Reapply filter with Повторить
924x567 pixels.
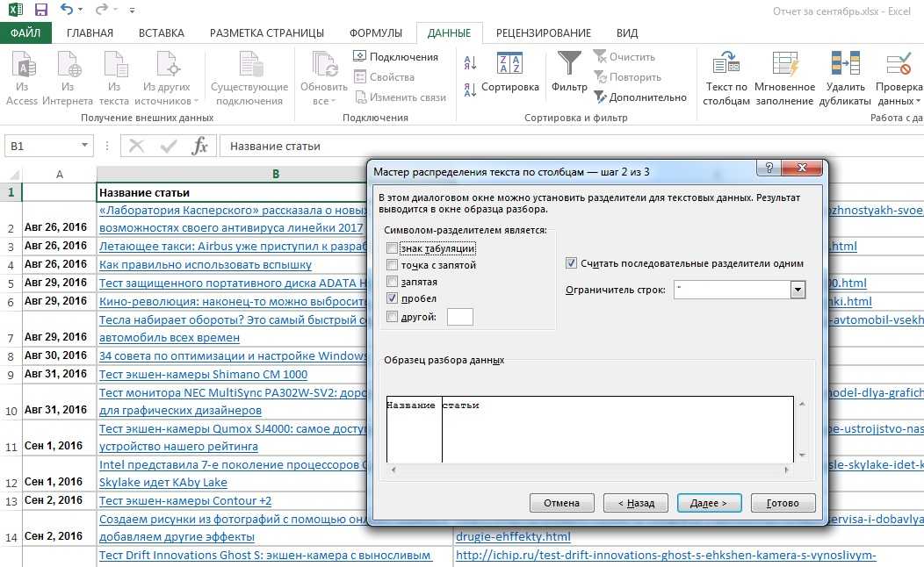click(x=627, y=76)
